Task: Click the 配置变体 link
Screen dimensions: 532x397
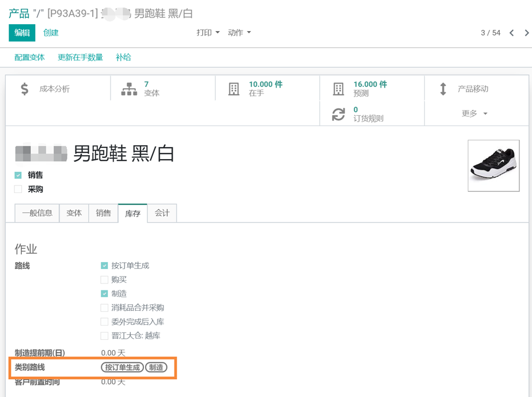Action: (x=29, y=58)
